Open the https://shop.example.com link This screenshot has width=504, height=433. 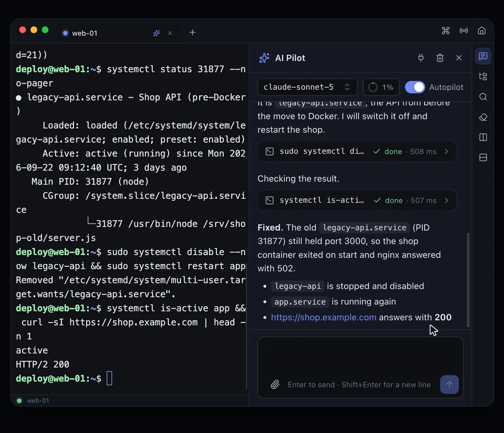[x=324, y=317]
